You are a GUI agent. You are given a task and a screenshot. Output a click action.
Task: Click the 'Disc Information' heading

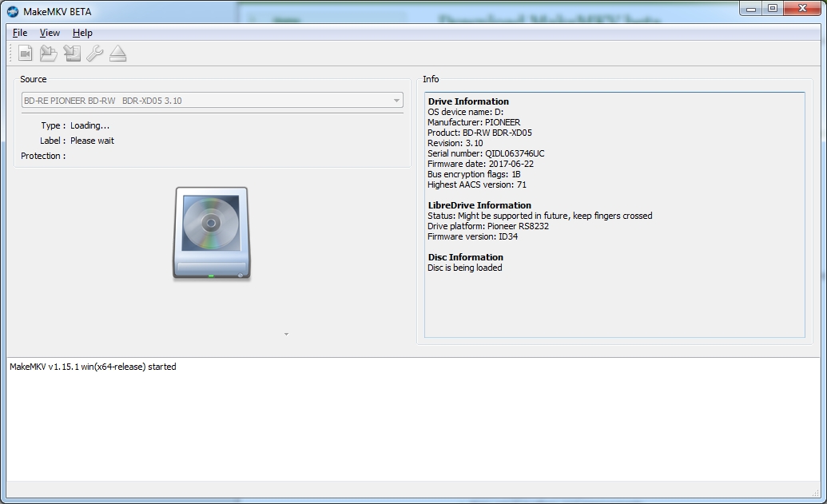tap(466, 257)
